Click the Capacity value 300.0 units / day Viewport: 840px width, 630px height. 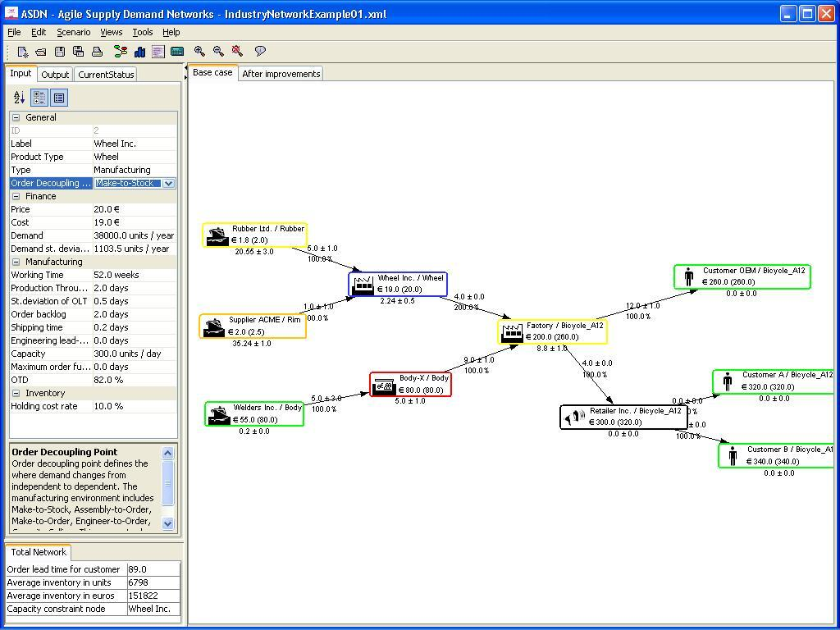click(x=135, y=354)
